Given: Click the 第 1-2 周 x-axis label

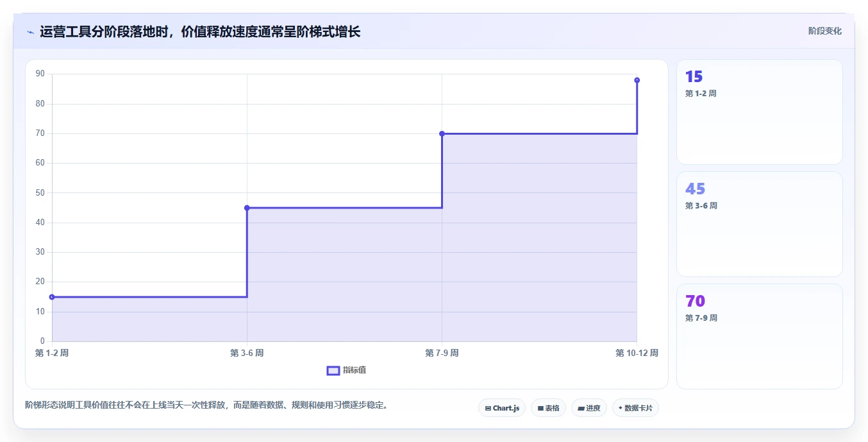Looking at the screenshot, I should coord(52,353).
